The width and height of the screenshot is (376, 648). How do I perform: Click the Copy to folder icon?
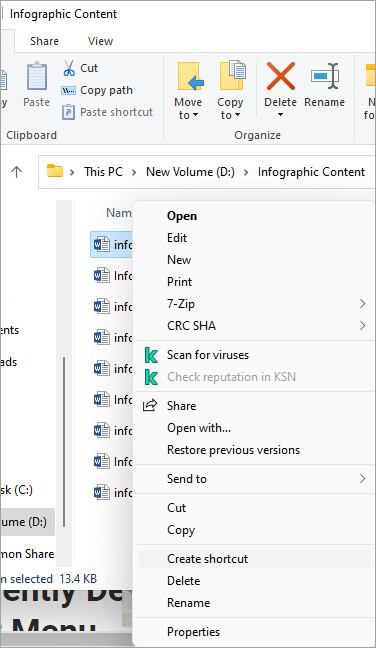click(232, 76)
